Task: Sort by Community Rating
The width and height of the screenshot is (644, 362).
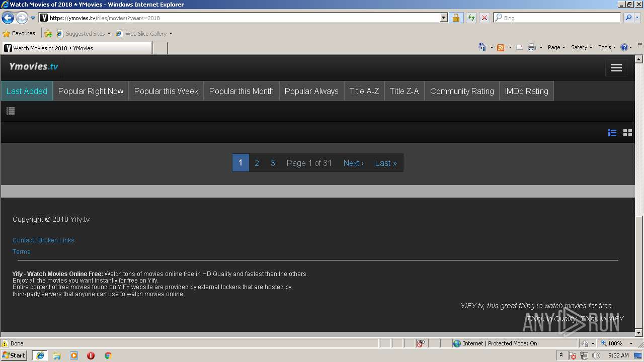Action: coord(462,91)
